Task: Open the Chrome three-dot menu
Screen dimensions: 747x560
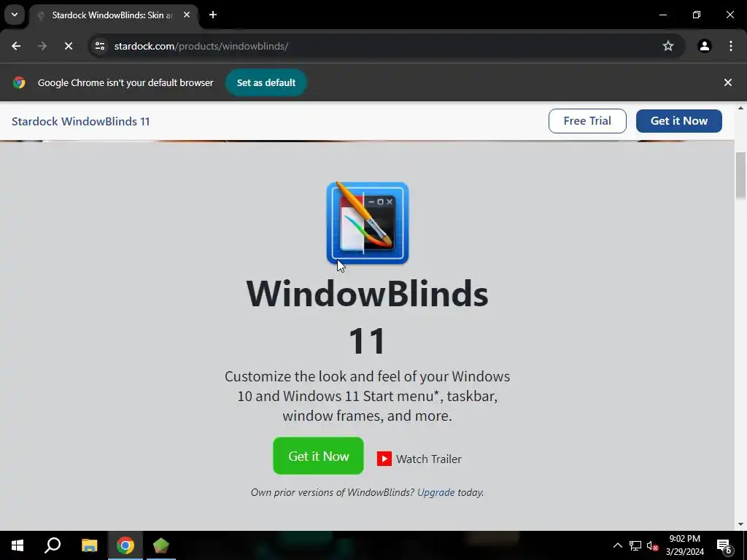Action: (x=731, y=46)
